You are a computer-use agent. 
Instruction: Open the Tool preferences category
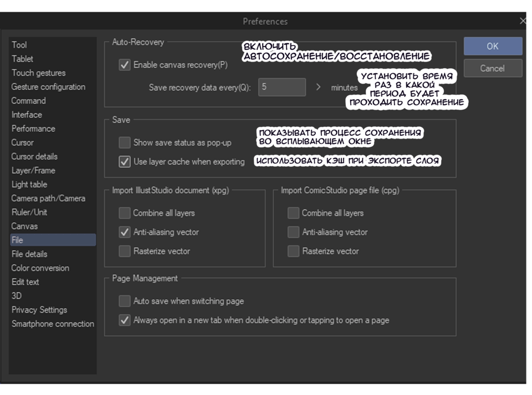pos(19,45)
